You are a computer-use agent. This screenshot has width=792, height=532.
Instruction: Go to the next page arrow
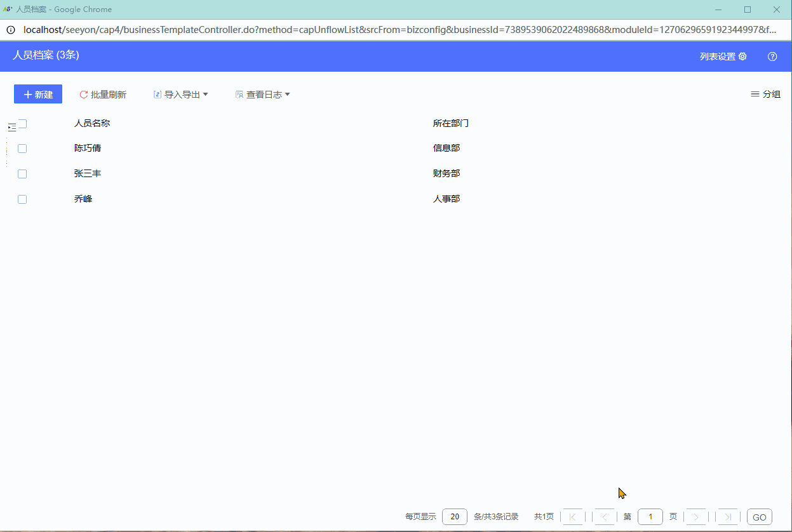coord(696,517)
